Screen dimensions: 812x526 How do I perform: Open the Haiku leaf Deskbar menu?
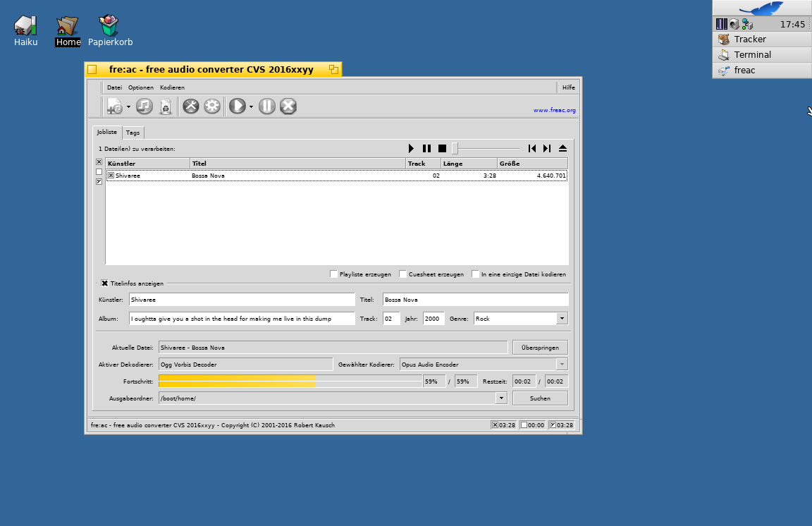point(762,8)
